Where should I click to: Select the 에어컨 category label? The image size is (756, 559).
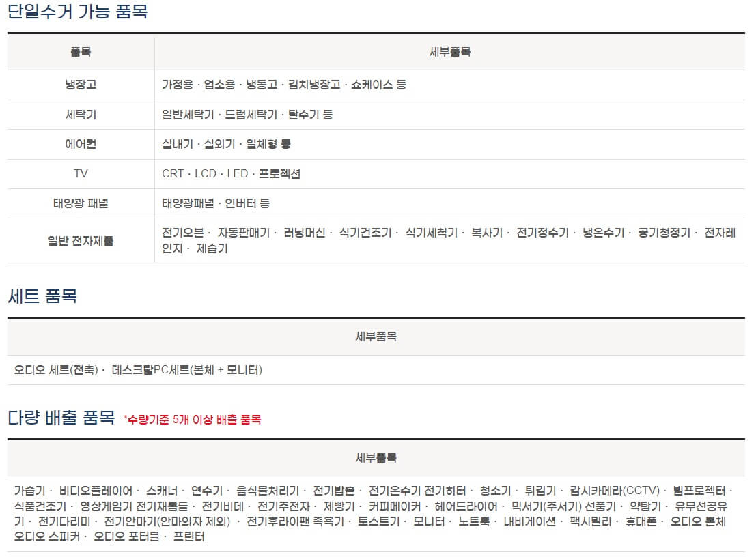pos(80,144)
